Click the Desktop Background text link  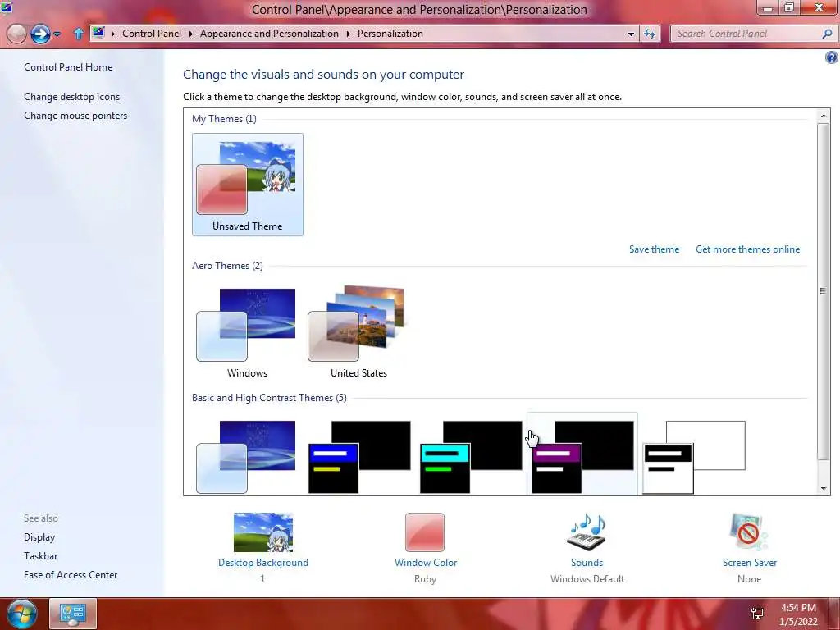click(263, 563)
